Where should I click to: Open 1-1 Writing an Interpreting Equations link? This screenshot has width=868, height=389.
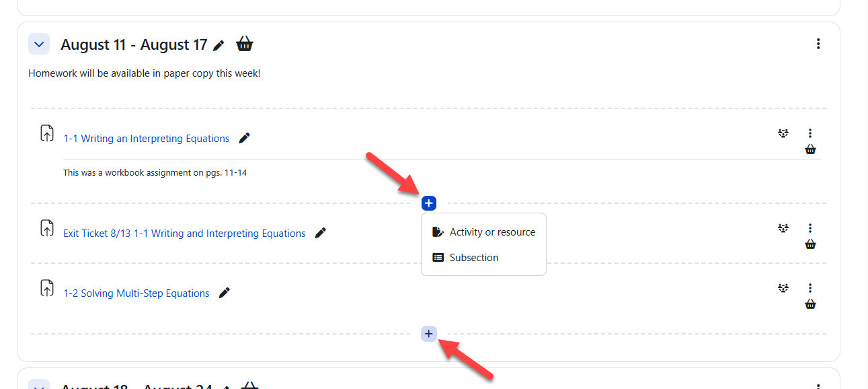(x=147, y=139)
